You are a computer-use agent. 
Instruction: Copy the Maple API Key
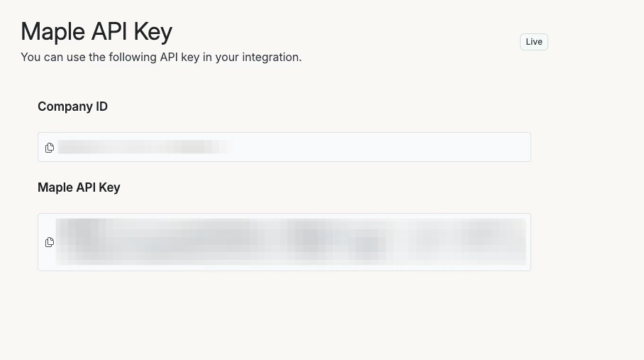[50, 242]
